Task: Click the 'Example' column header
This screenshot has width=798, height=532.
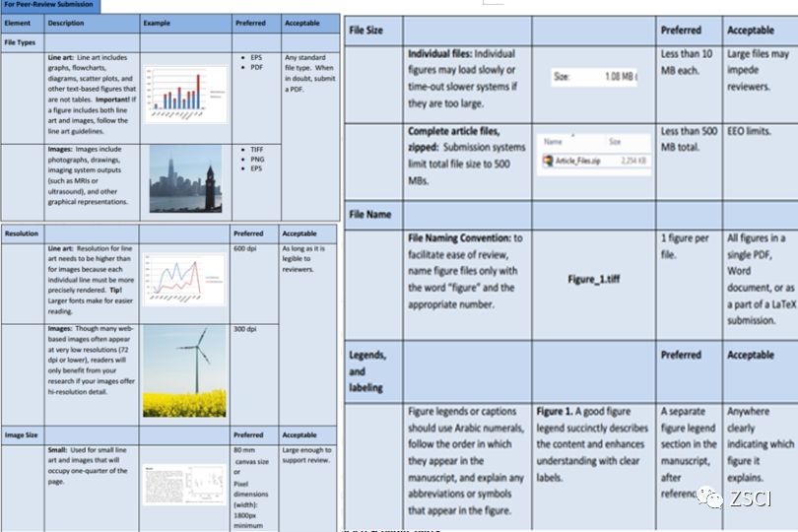Action: 157,24
